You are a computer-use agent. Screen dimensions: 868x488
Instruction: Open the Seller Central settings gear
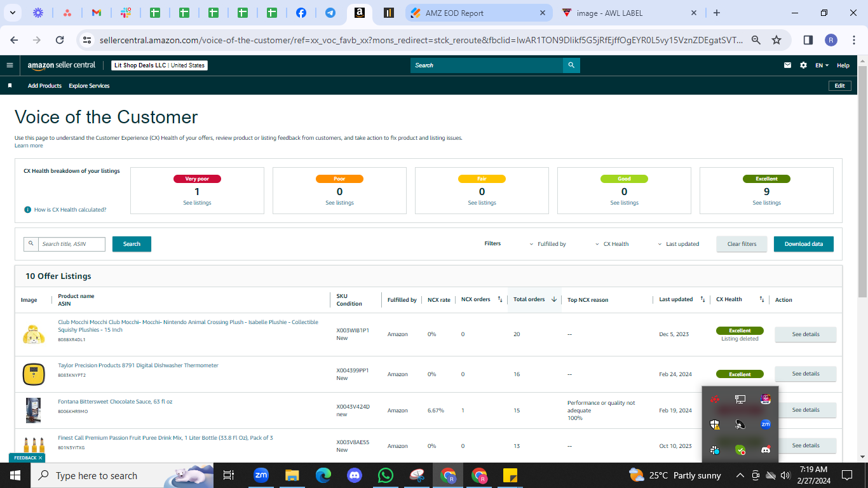(x=804, y=65)
